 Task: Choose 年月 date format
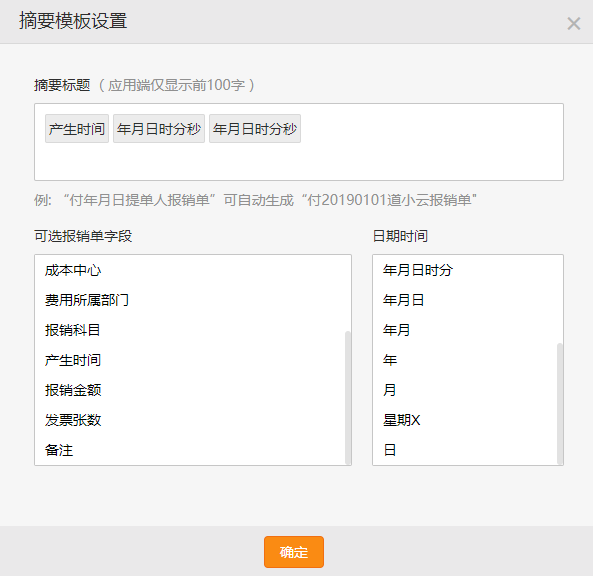click(396, 330)
